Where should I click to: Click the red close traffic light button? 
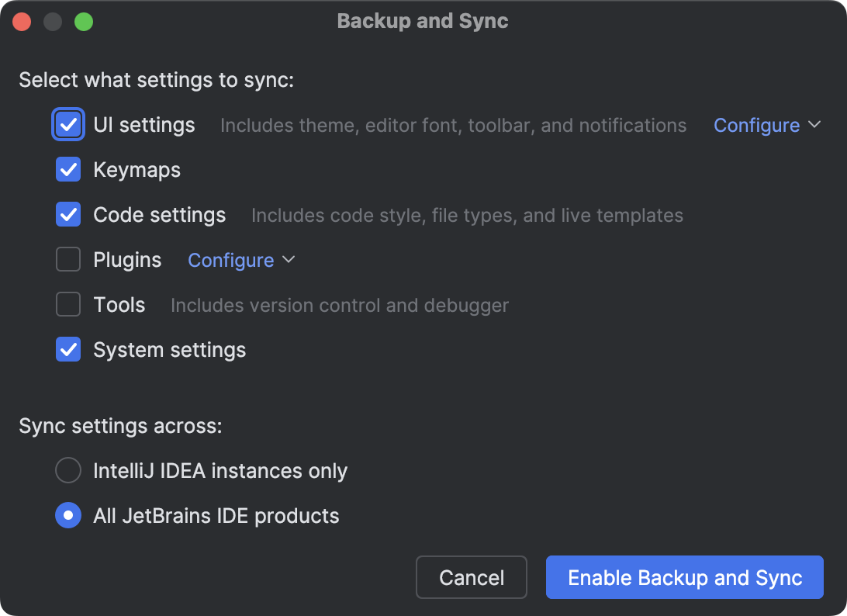22,22
